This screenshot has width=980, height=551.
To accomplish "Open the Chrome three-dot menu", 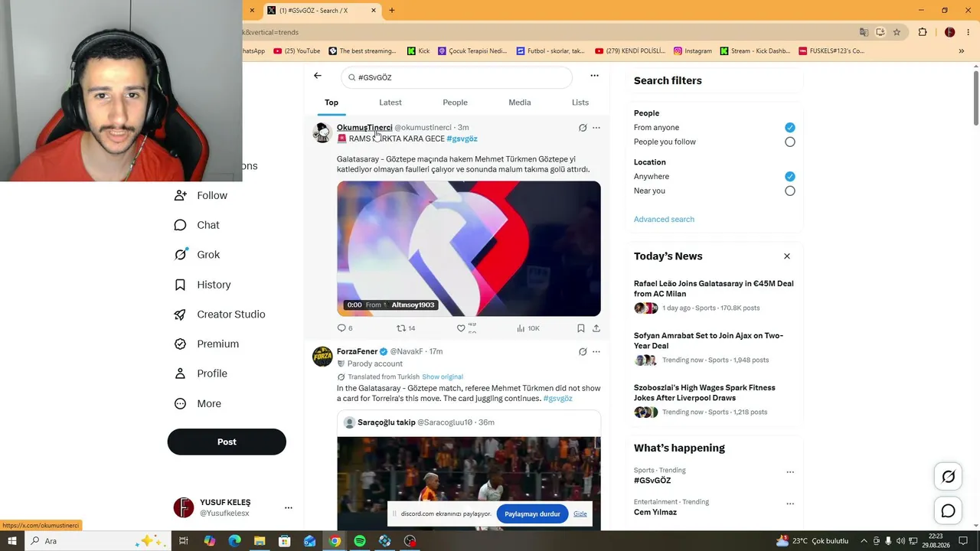I will [967, 32].
